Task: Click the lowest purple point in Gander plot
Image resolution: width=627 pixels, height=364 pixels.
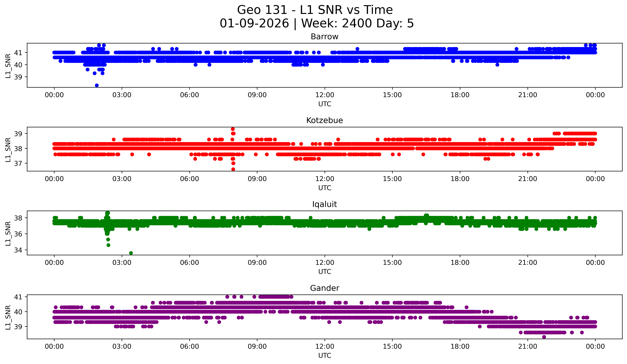Action: click(544, 337)
